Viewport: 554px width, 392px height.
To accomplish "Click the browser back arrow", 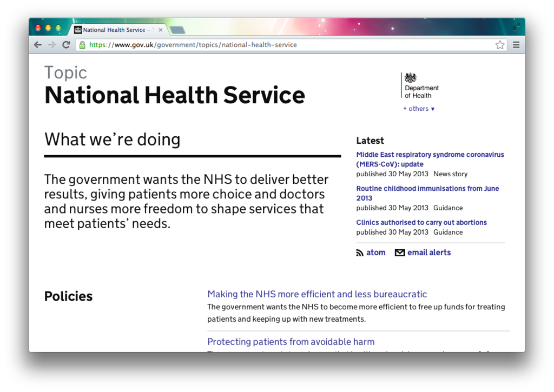I will click(x=38, y=45).
